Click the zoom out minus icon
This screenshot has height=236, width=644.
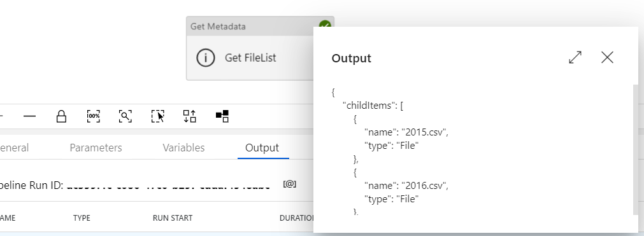29,116
